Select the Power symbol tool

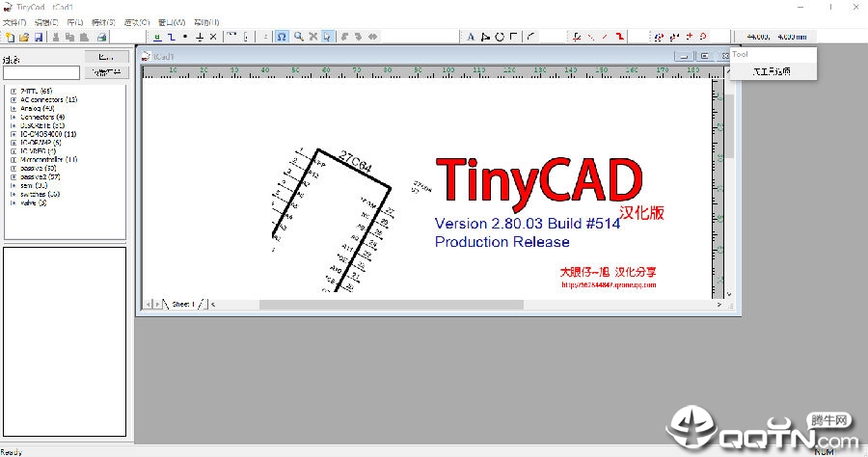[200, 37]
